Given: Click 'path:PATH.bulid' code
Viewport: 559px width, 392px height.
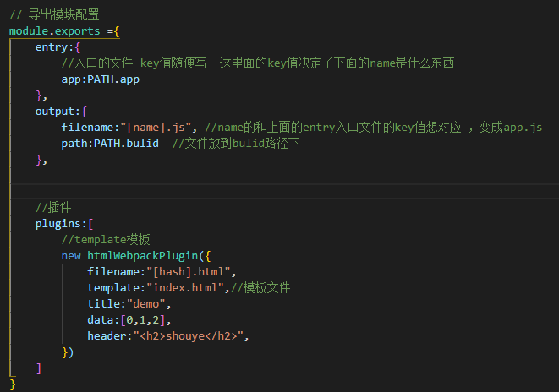Looking at the screenshot, I should (110, 144).
